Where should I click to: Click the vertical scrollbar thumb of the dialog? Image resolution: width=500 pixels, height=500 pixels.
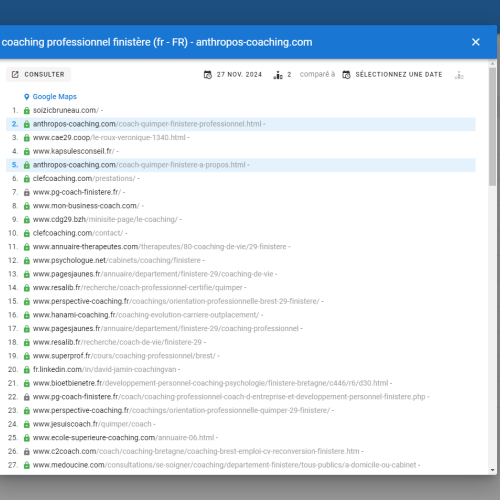click(x=492, y=127)
